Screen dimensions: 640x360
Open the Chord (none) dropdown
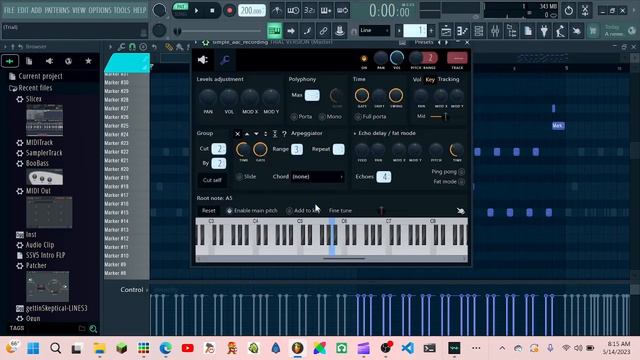coord(318,177)
